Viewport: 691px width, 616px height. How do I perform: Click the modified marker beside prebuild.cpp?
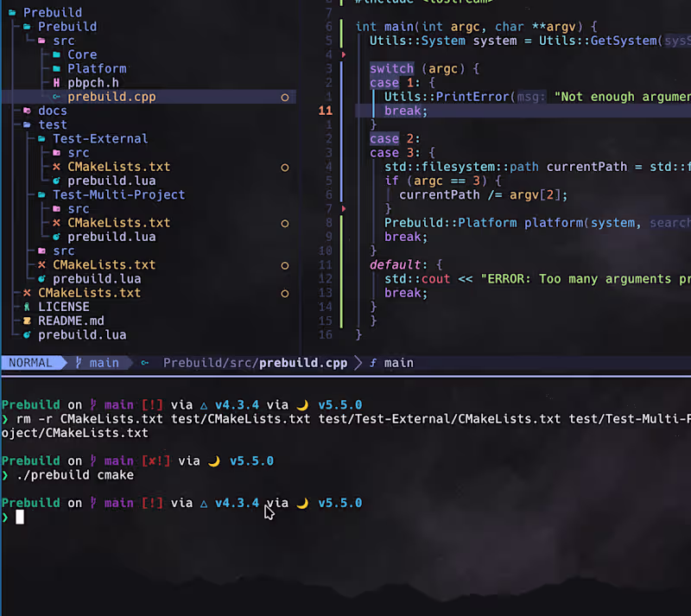point(285,98)
